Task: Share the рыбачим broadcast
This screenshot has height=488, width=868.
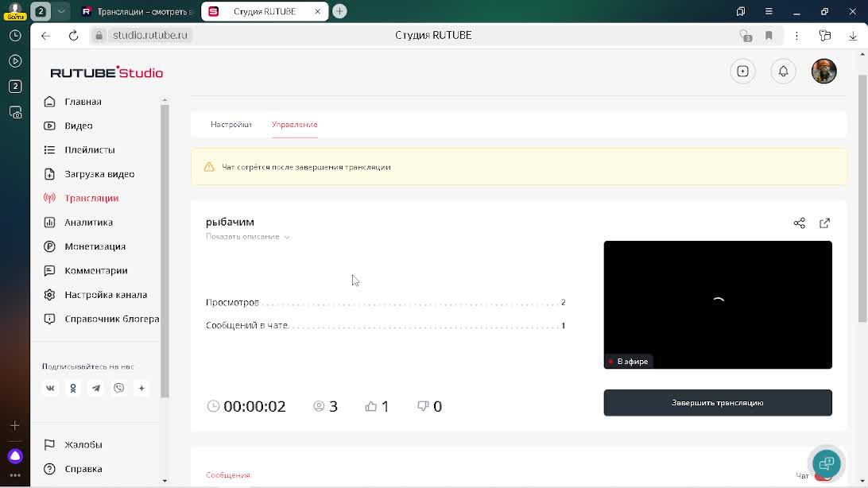Action: point(800,223)
